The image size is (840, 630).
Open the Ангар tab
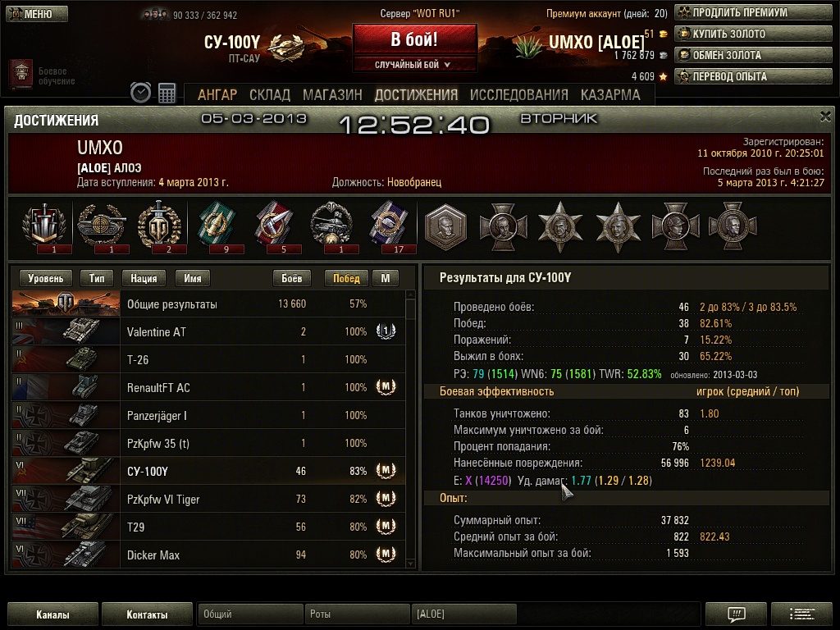click(x=217, y=95)
